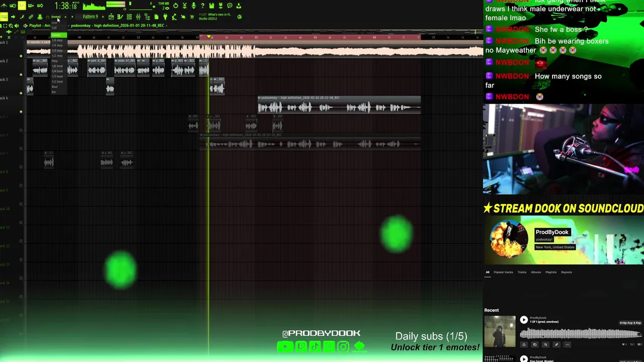The width and height of the screenshot is (644, 362).
Task: Seek within 1 Of 1 track waveform
Action: pyautogui.click(x=581, y=333)
